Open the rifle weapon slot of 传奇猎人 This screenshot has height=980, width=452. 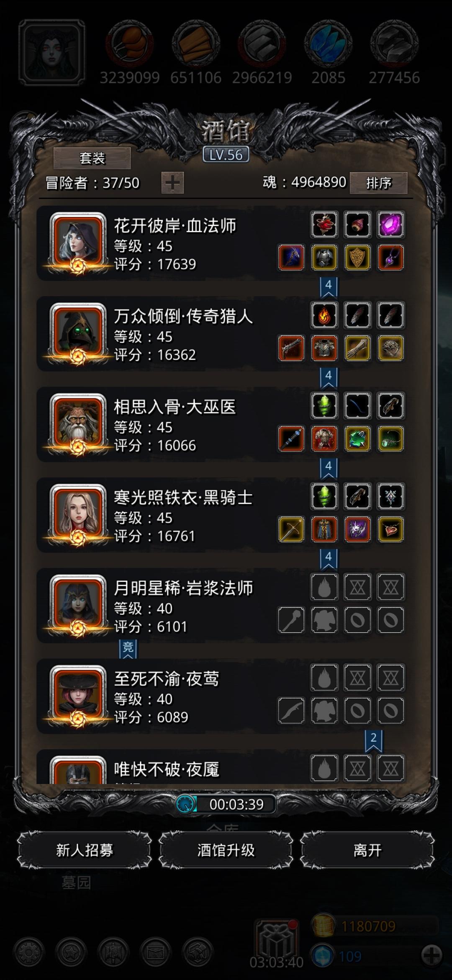pyautogui.click(x=291, y=348)
